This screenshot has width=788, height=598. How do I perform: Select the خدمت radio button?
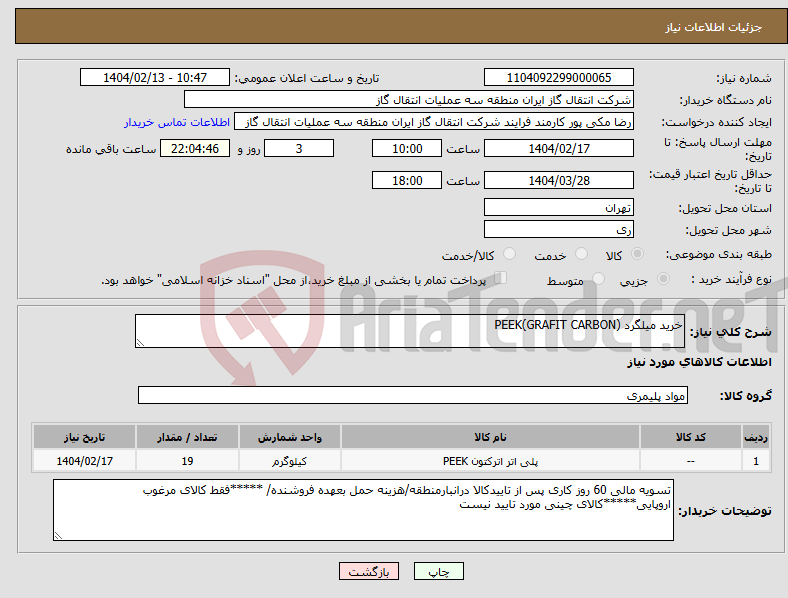[x=581, y=254]
